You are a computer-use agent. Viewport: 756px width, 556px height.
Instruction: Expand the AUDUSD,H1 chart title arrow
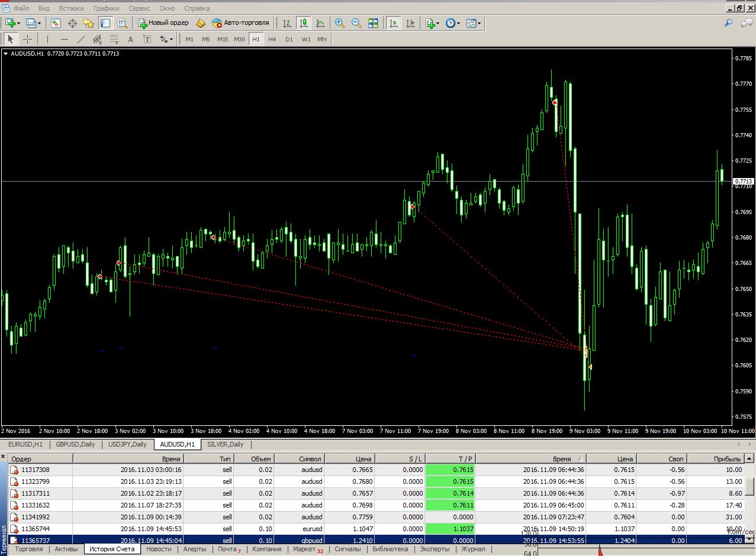pyautogui.click(x=6, y=54)
